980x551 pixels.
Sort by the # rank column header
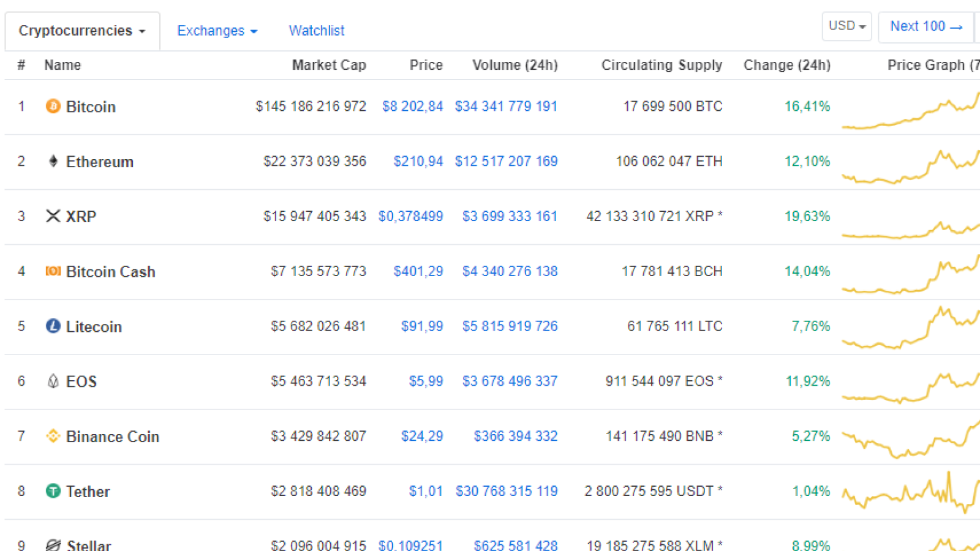pos(21,65)
